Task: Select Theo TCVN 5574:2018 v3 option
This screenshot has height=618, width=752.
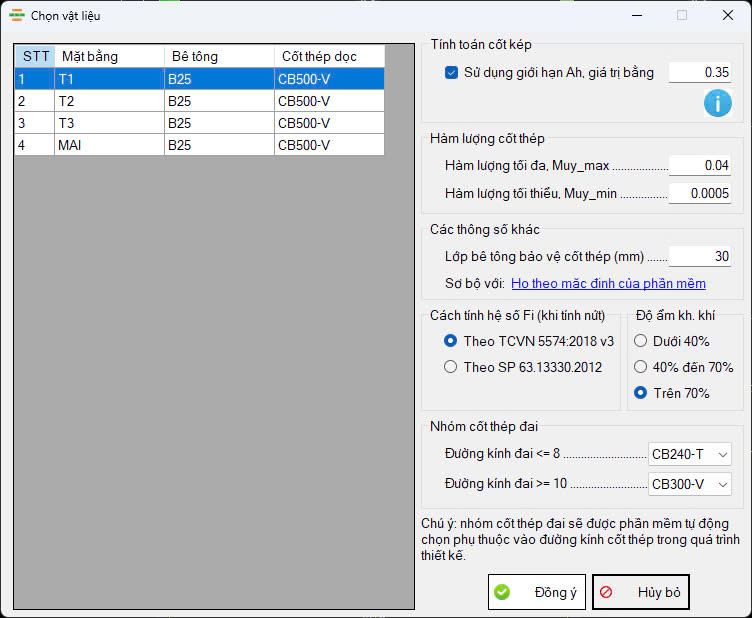Action: click(451, 341)
